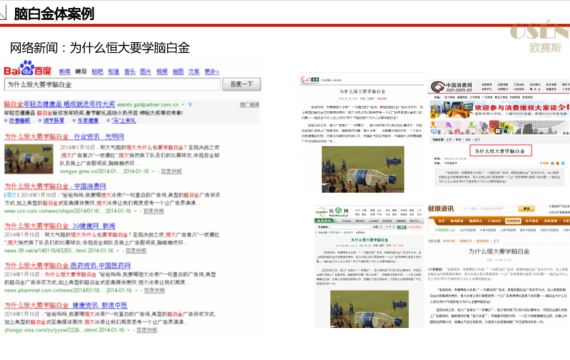Focus the Baidu search input field
The height and width of the screenshot is (360, 570).
[112, 84]
